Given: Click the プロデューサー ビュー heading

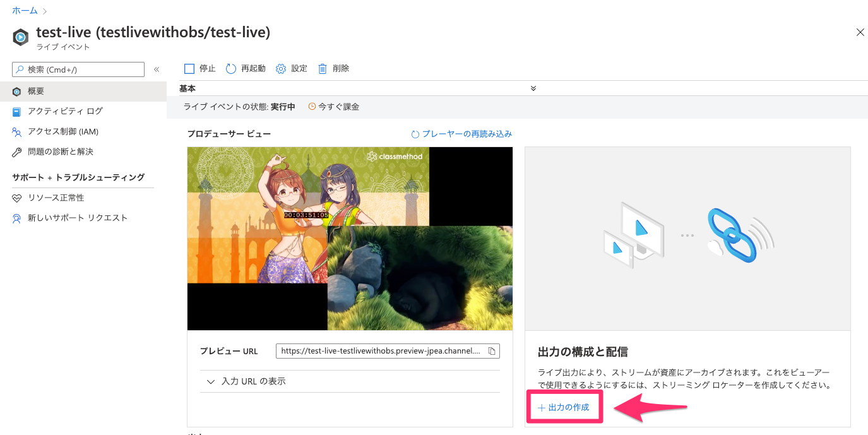Looking at the screenshot, I should pos(229,134).
